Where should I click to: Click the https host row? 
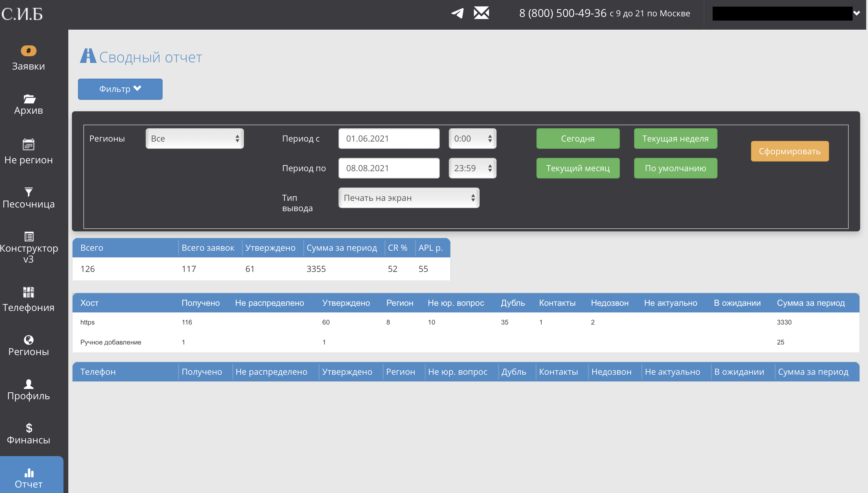coord(466,322)
